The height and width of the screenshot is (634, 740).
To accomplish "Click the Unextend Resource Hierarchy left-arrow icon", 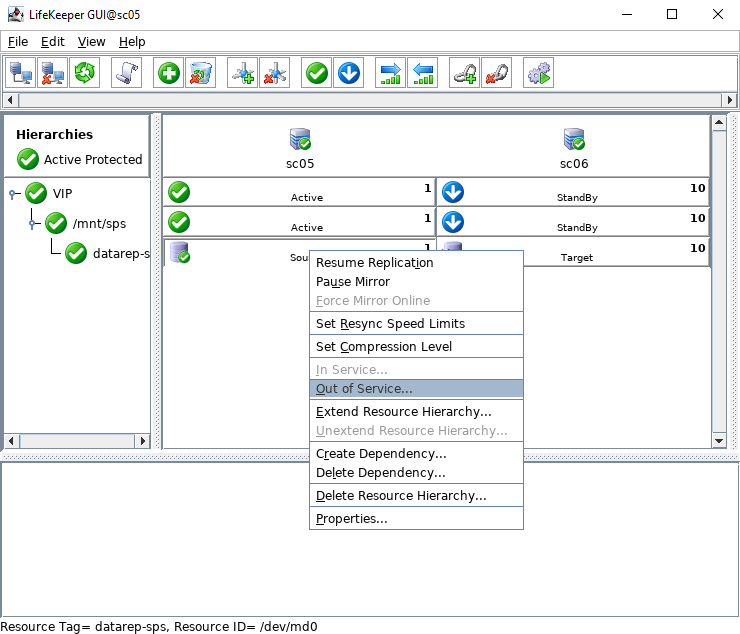I will [x=422, y=73].
